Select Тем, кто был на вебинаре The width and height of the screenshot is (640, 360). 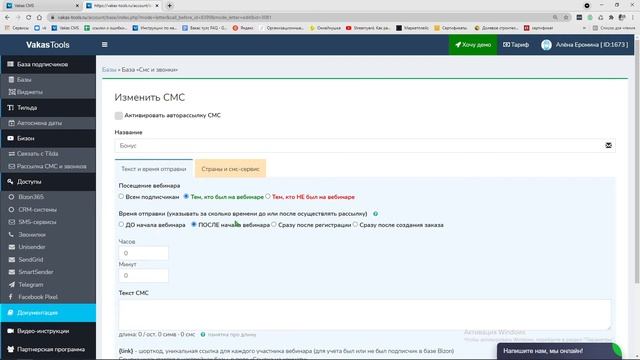click(186, 196)
